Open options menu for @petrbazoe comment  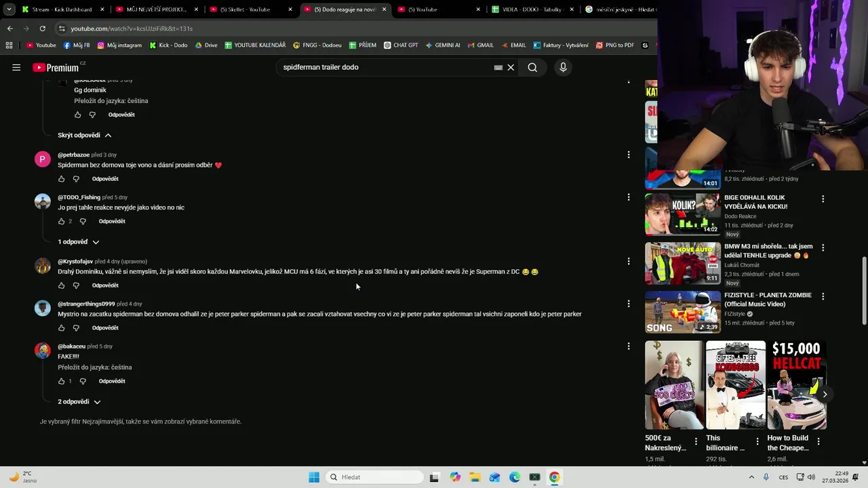pos(629,155)
